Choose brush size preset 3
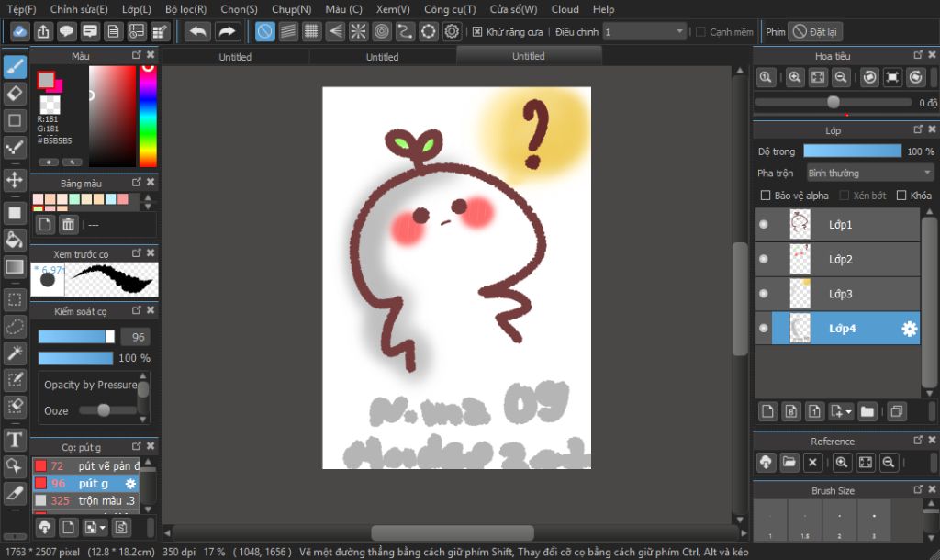Viewport: 940px width, 560px height. point(874,521)
